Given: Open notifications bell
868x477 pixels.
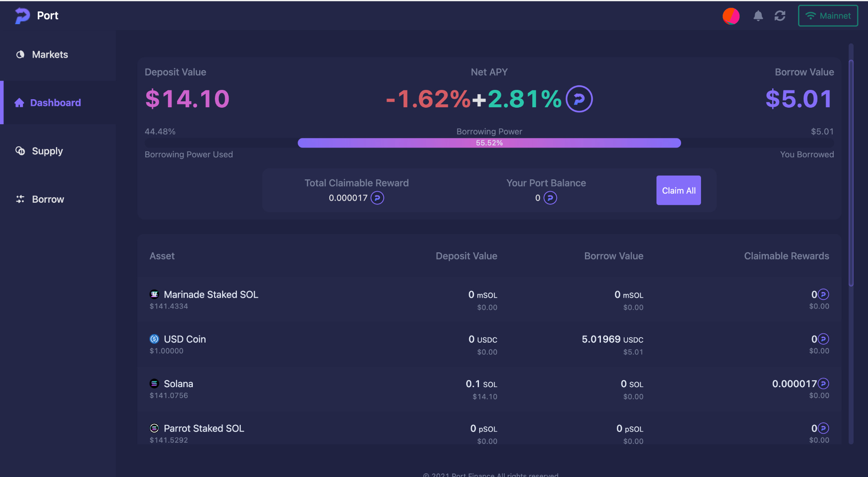Looking at the screenshot, I should pyautogui.click(x=758, y=16).
